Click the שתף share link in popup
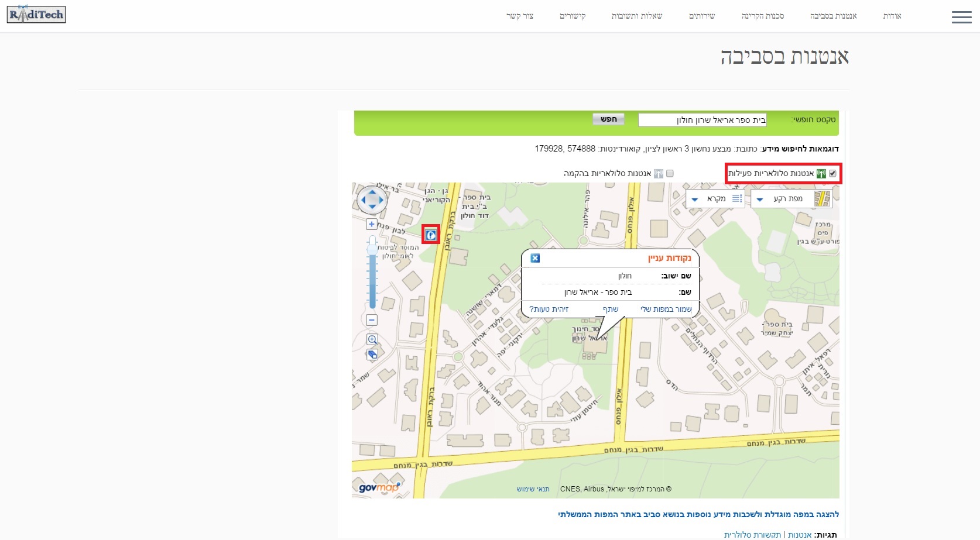Screen dimensions: 980x540 [611, 309]
